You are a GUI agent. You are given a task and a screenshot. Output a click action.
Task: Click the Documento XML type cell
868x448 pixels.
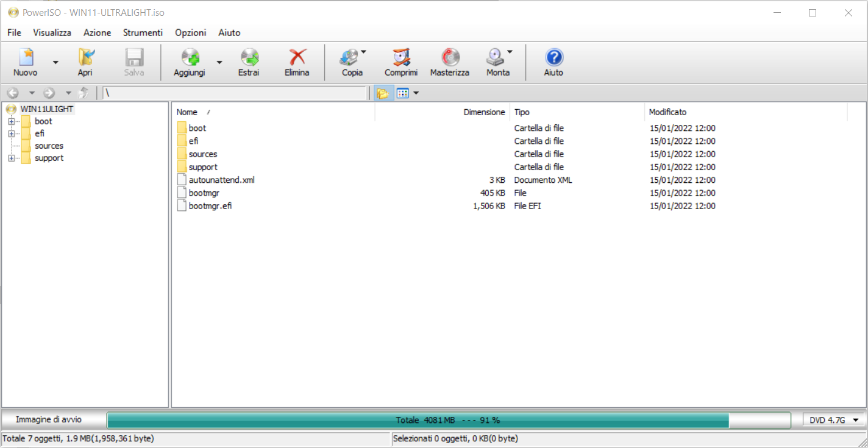[x=543, y=180]
